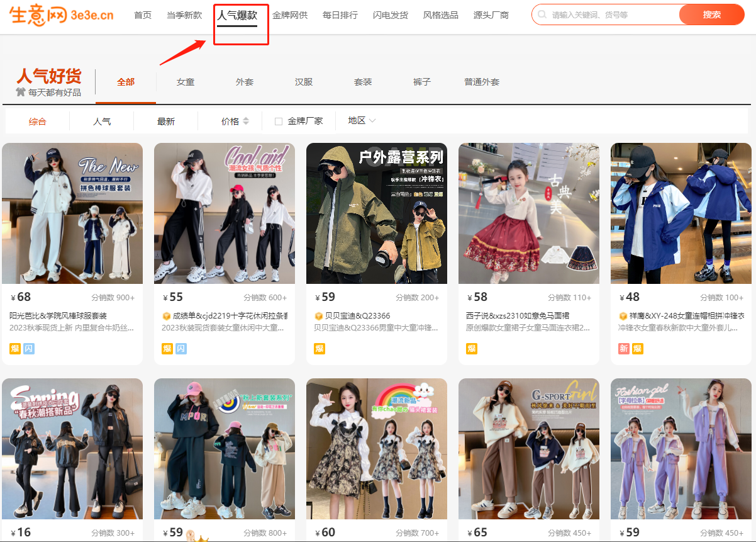This screenshot has width=756, height=542.
Task: Select the 汉服 category tab
Action: 304,82
